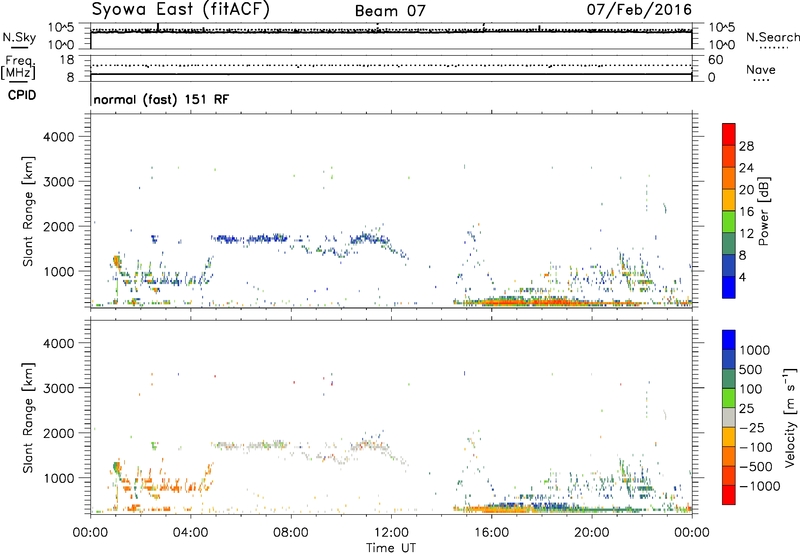Select the '500' Velocity colorbar tick
The width and height of the screenshot is (800, 554).
tap(751, 369)
